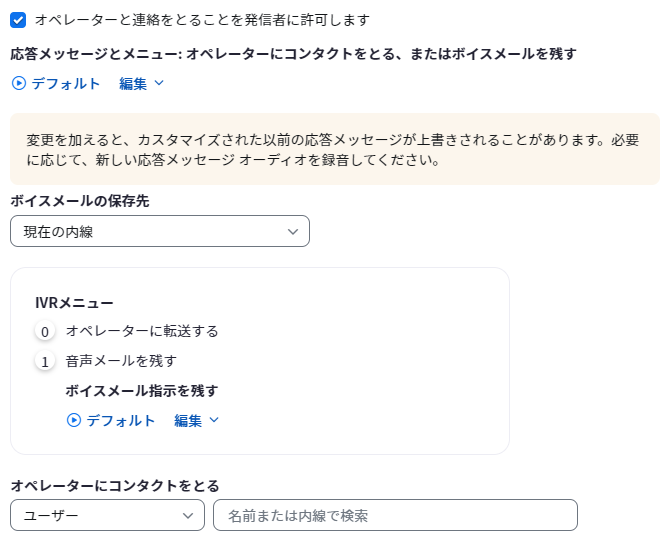Screen dimensions: 669x544
Task: Uncheck the オペレーターと連絡をとることを発信者に許可します checkbox
Action: coord(18,20)
